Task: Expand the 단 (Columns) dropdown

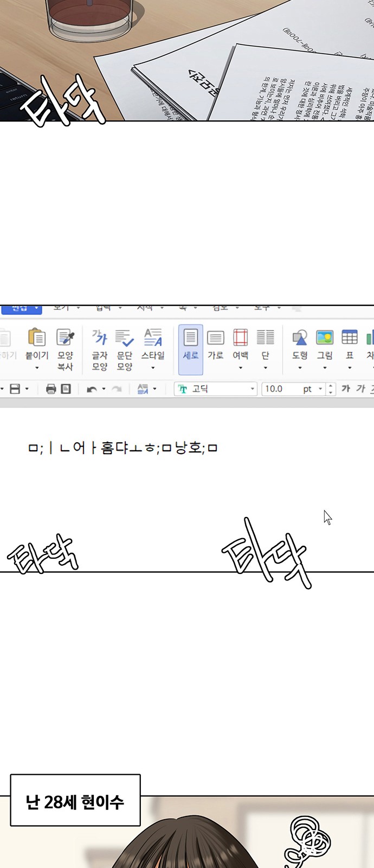Action: pos(266,367)
